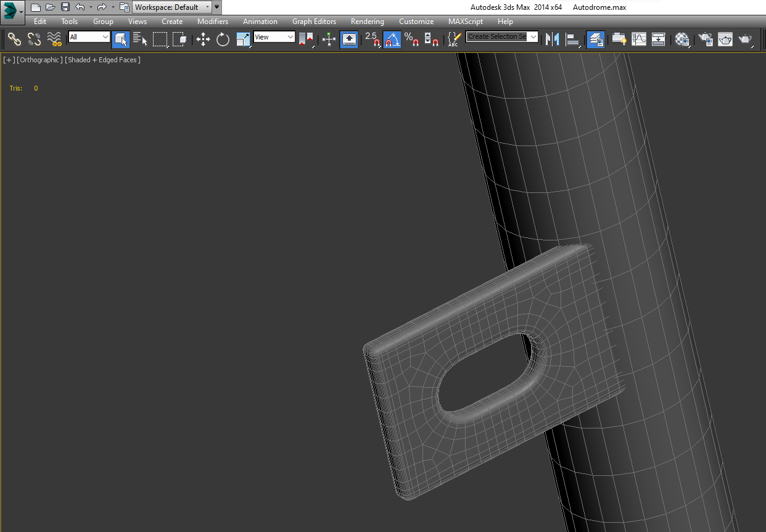Open the Mirror tool
The height and width of the screenshot is (532, 766).
[x=552, y=39]
